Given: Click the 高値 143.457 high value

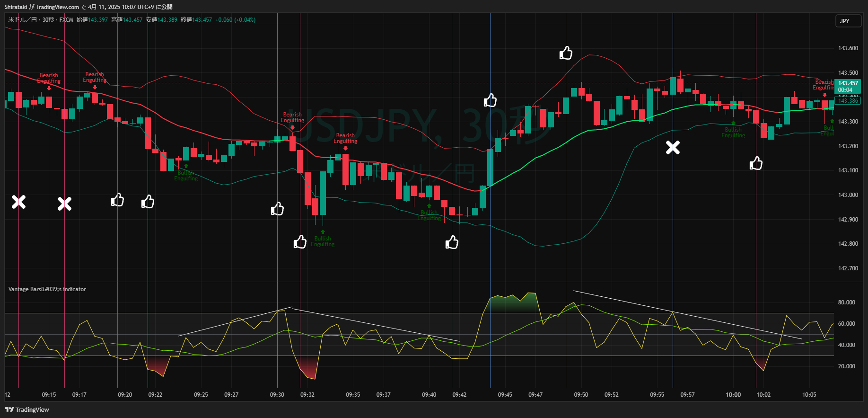Looking at the screenshot, I should (127, 20).
